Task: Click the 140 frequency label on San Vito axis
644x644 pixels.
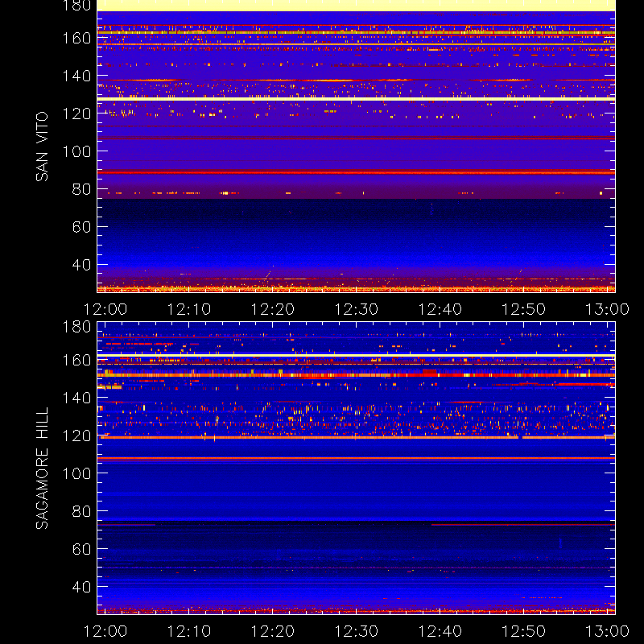Action: (76, 76)
